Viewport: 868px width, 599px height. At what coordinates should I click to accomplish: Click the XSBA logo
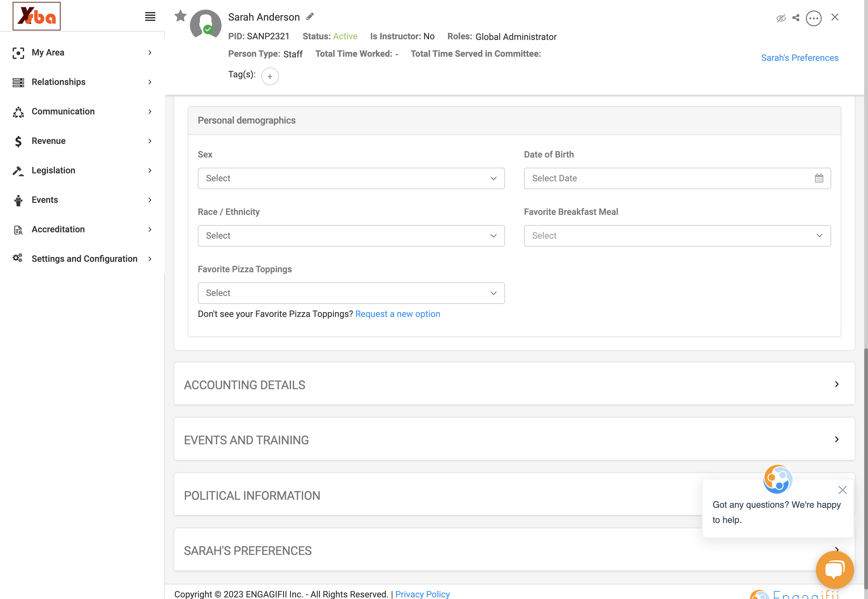pos(36,16)
